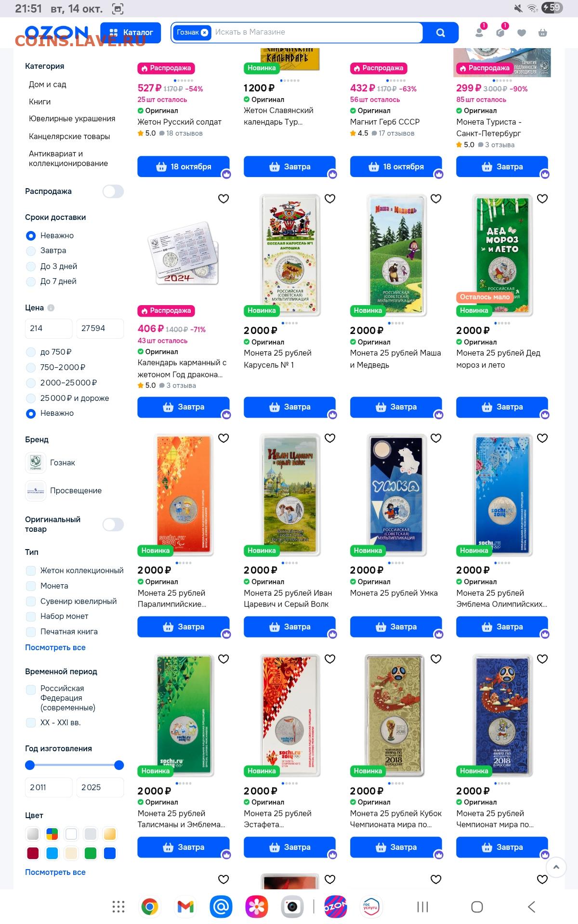578x924 pixels.
Task: Open the profile icon with notification badge
Action: (480, 31)
